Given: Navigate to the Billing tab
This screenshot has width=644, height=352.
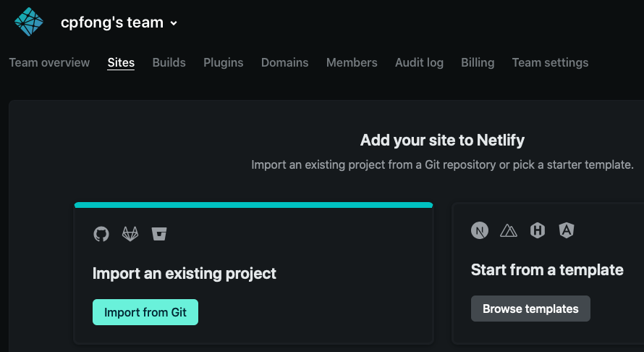Looking at the screenshot, I should pos(478,62).
